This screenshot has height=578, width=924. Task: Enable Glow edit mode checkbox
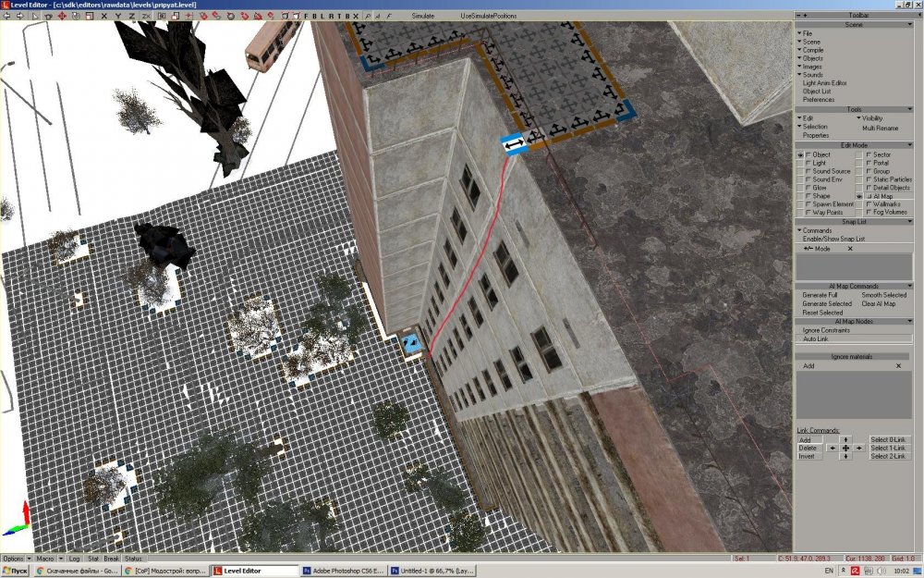[x=808, y=188]
